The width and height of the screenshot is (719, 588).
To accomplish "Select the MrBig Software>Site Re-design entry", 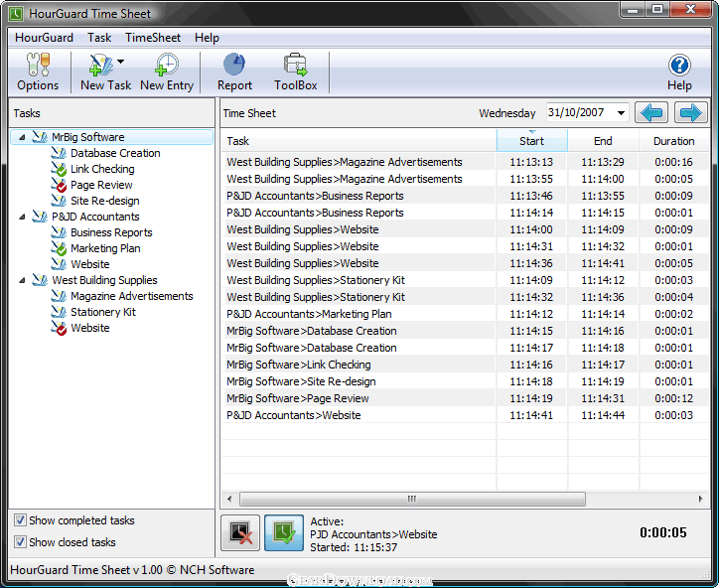I will 465,381.
